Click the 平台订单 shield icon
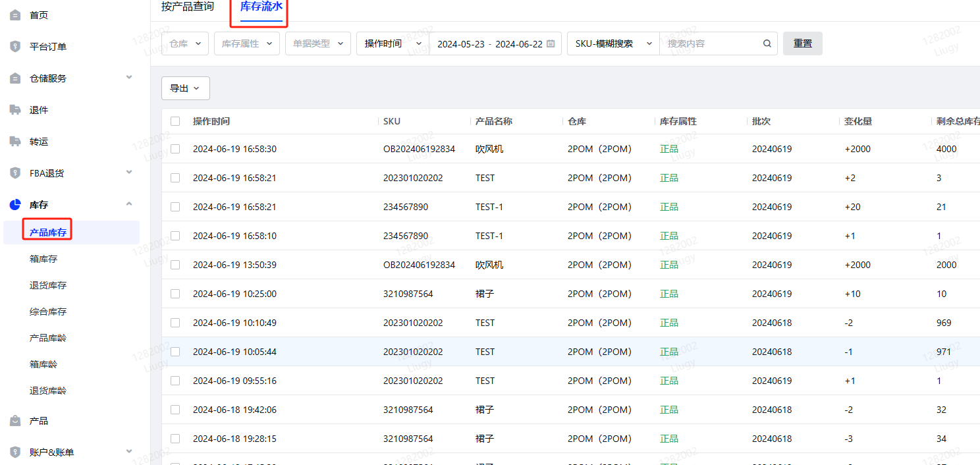Screen dimensions: 980x465 click(x=15, y=47)
